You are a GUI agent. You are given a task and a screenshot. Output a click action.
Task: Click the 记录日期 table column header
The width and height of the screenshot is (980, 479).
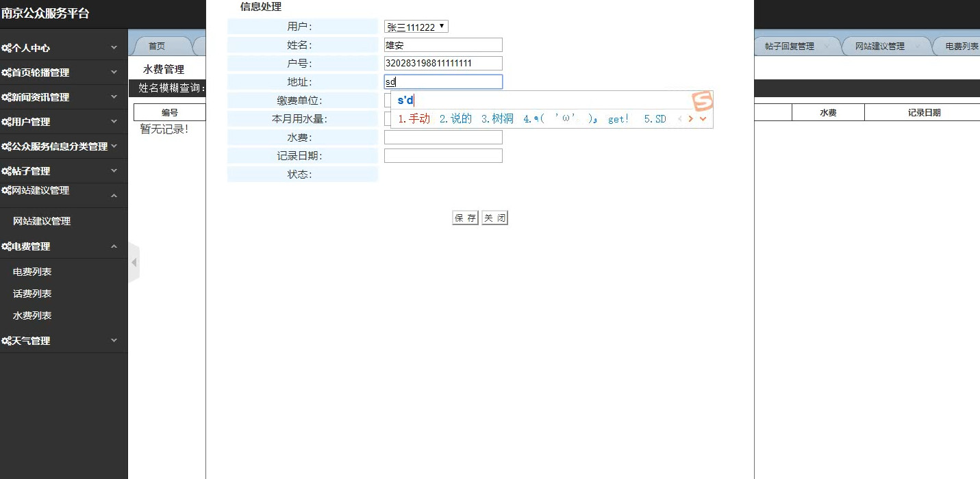(924, 113)
